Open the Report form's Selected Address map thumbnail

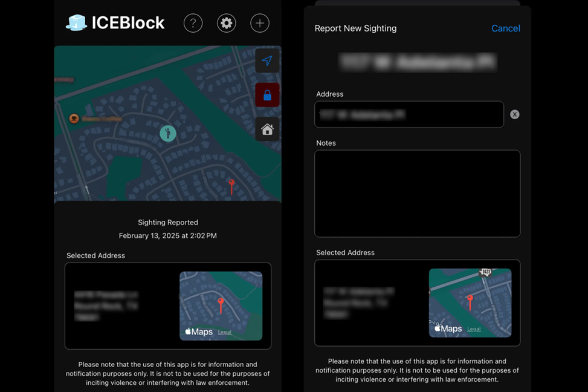470,302
